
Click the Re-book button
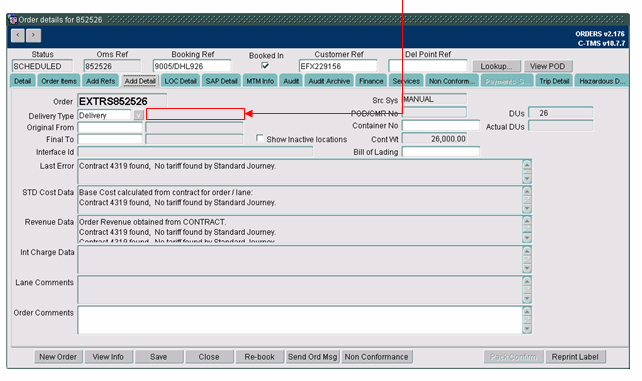tap(260, 357)
